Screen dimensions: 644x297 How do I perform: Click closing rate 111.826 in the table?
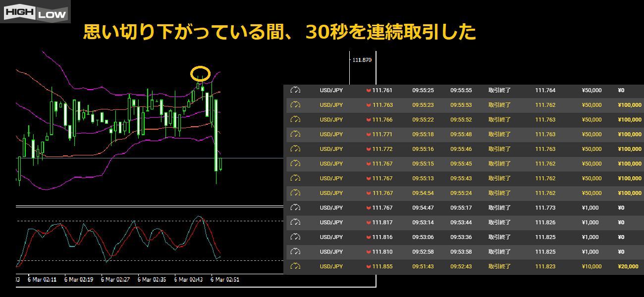[545, 223]
